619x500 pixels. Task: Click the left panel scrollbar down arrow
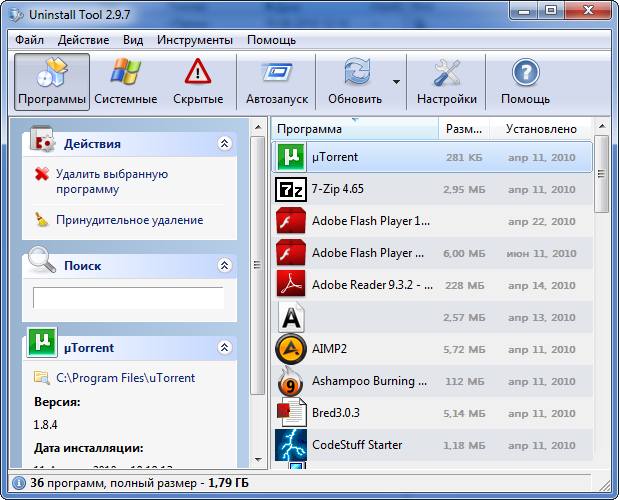click(258, 459)
